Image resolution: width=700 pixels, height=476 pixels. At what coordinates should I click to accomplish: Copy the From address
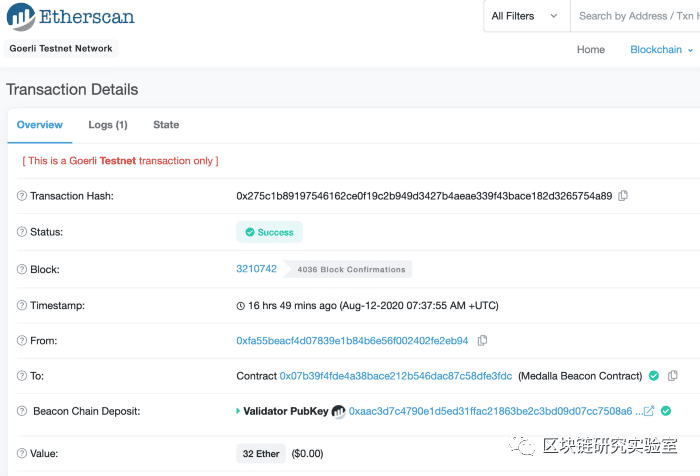point(482,341)
